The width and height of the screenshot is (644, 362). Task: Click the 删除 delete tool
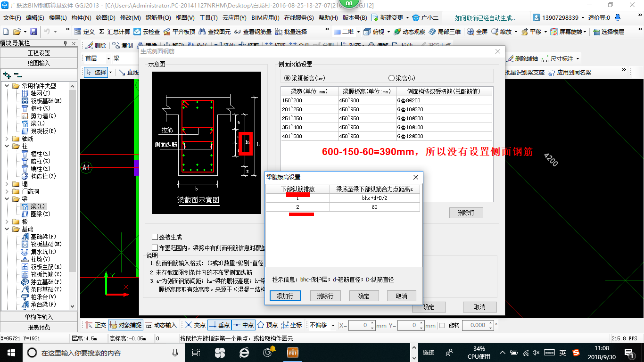(97, 45)
